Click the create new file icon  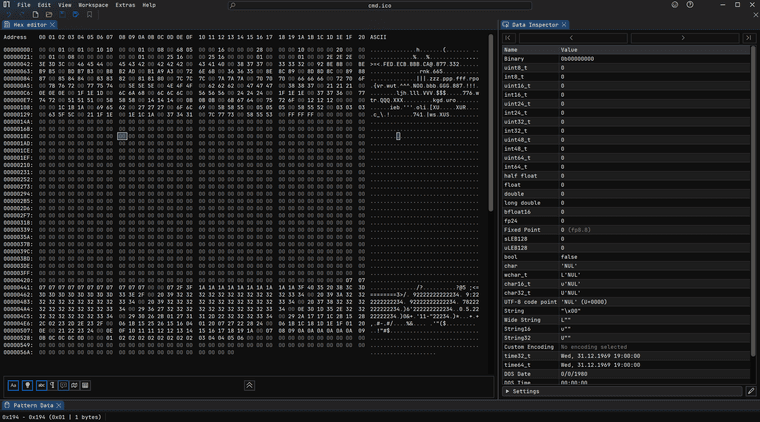click(x=36, y=15)
